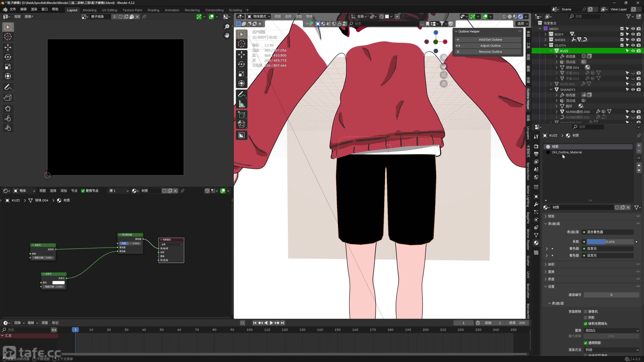This screenshot has height=362, width=644.
Task: Select the Scale tool in the 3D viewport toolbar
Action: click(242, 74)
